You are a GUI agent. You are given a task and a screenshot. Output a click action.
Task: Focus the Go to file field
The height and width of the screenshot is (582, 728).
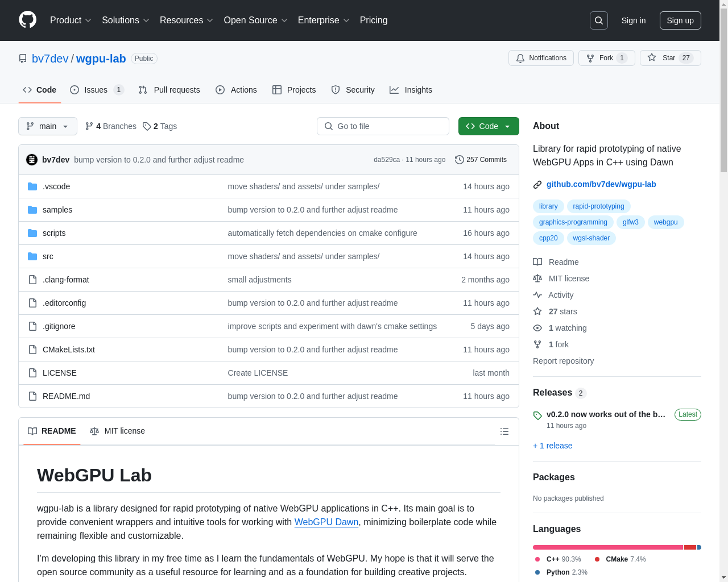[x=383, y=126]
